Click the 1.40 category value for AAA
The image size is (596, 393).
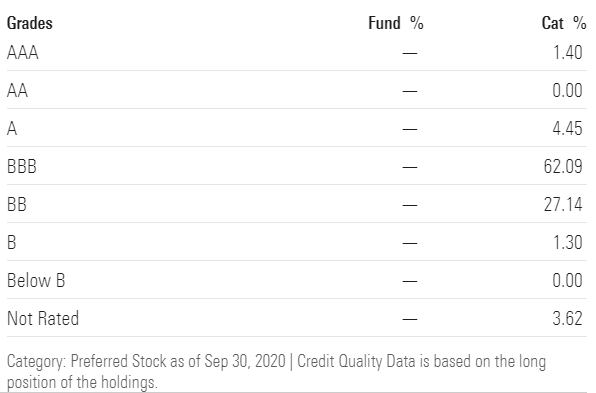tap(567, 52)
